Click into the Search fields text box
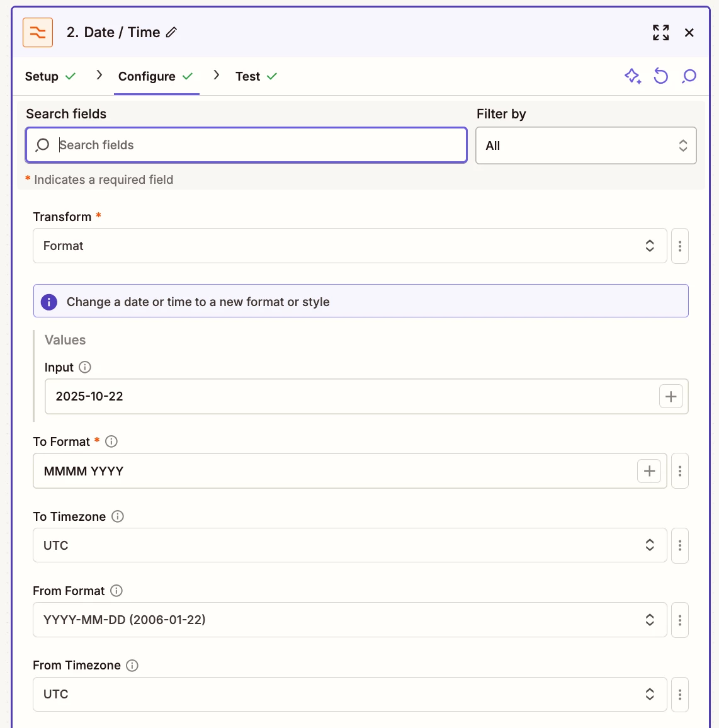719x728 pixels. (x=258, y=145)
